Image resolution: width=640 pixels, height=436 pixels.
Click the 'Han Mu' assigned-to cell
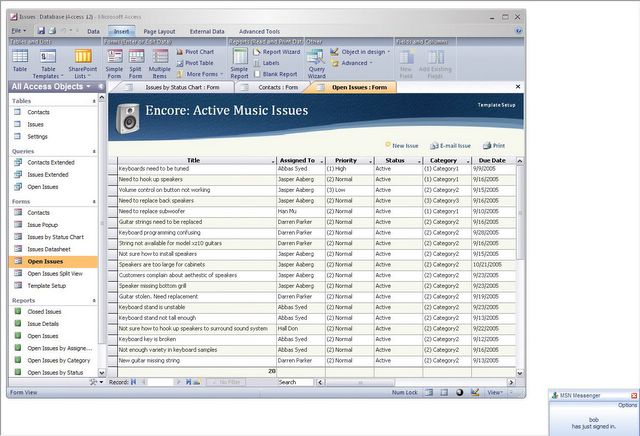pos(300,211)
